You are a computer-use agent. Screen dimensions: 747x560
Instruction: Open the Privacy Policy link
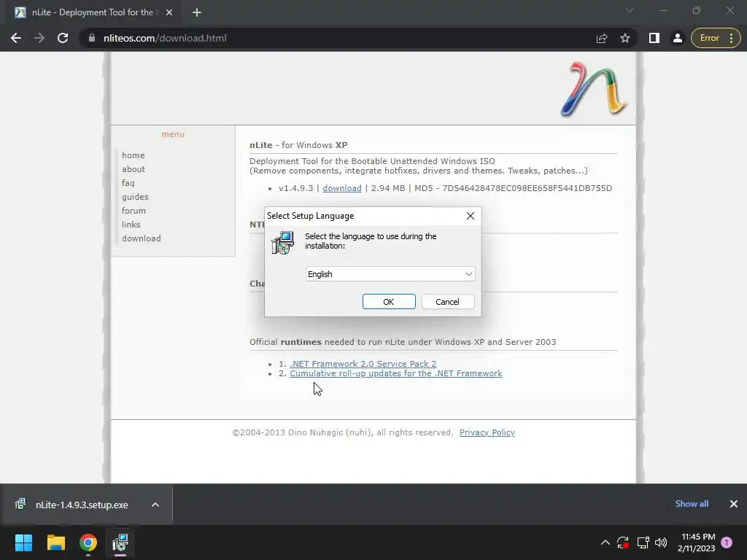coord(487,432)
